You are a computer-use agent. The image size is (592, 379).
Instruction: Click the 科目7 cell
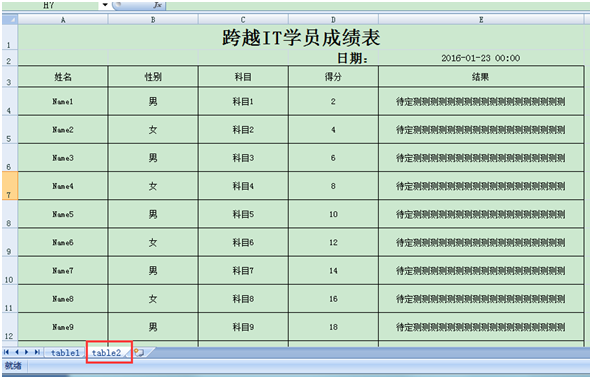point(243,271)
